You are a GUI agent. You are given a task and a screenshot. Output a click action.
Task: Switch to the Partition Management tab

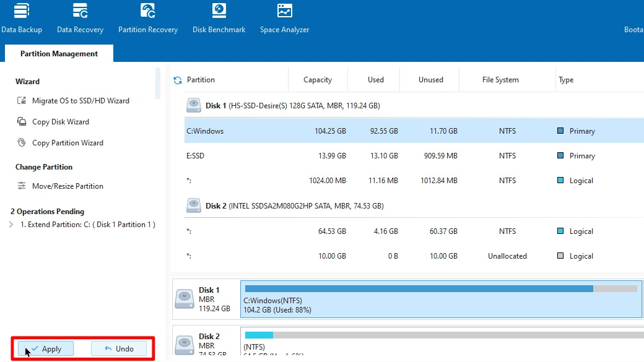point(59,54)
